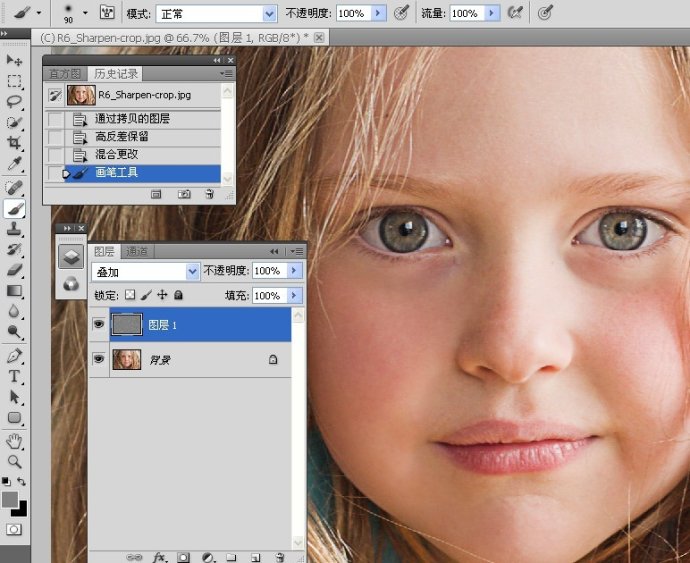Open History panel options menu
Screen dimensions: 690x563
(x=226, y=74)
